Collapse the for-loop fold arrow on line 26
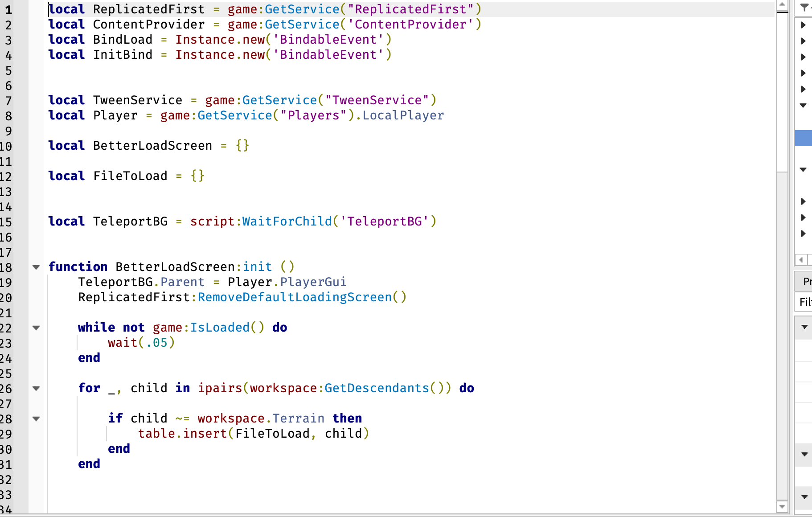This screenshot has width=812, height=517. 36,388
